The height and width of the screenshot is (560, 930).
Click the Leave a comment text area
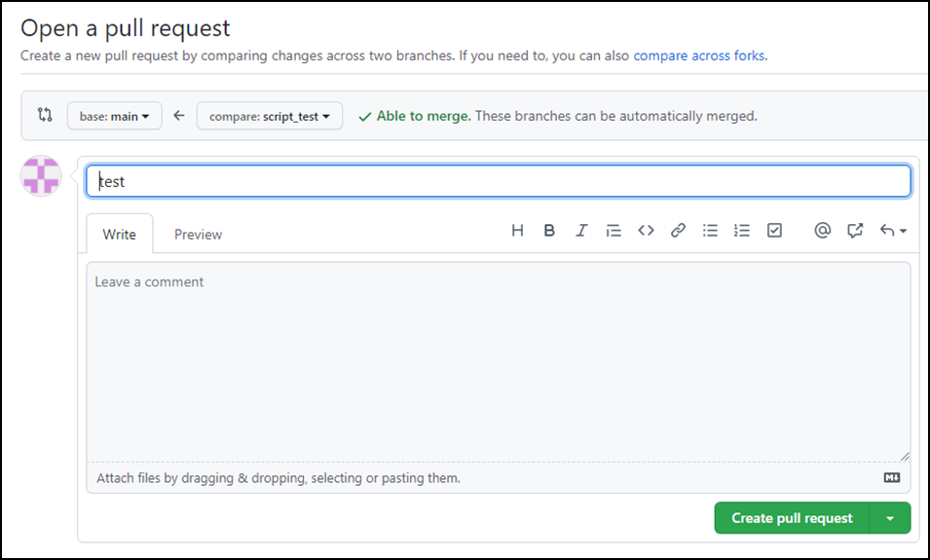pyautogui.click(x=499, y=362)
